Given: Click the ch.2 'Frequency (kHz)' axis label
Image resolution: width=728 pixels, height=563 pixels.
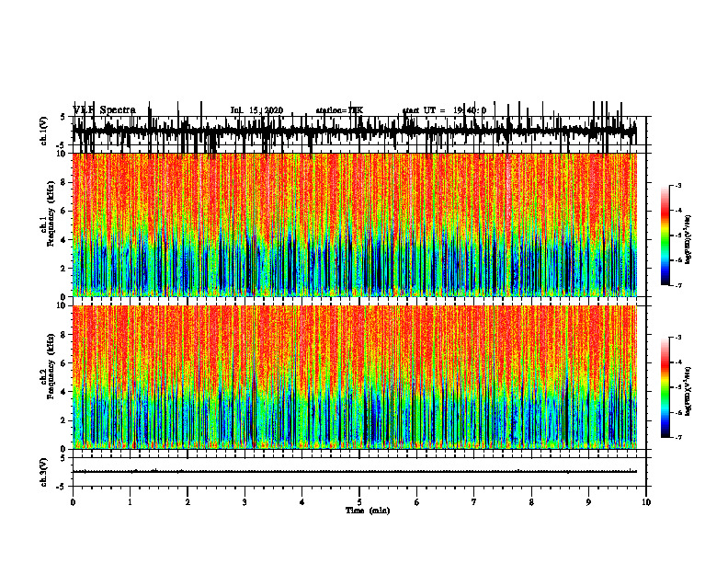Looking at the screenshot, I should (51, 366).
